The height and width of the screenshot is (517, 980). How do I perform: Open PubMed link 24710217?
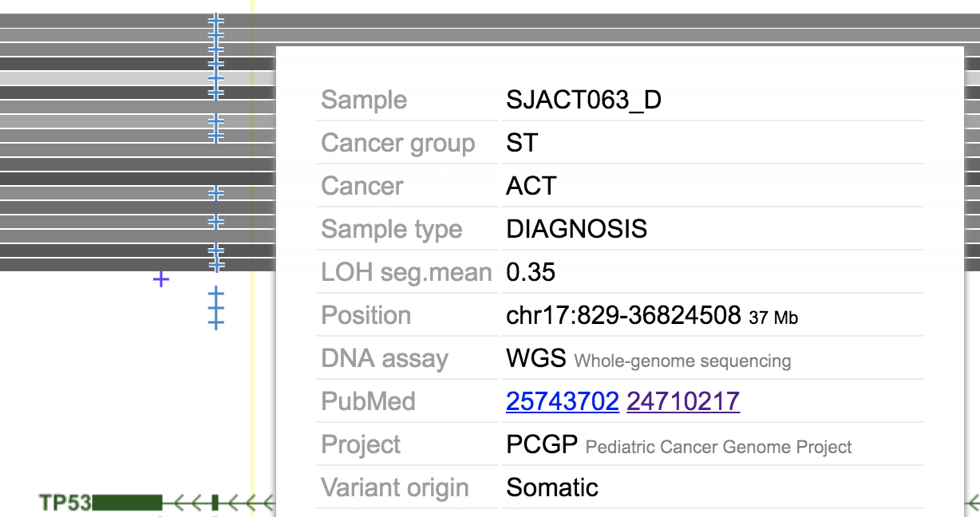coord(683,401)
